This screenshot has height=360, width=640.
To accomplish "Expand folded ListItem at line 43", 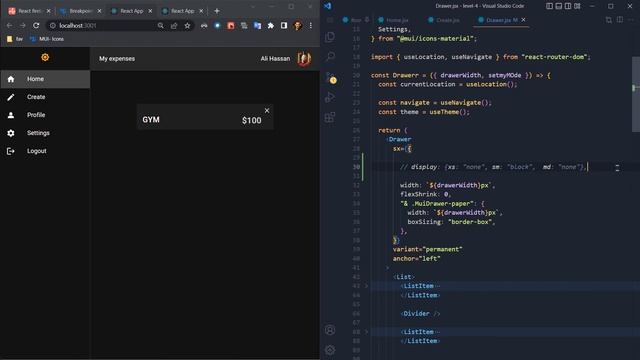I will (366, 286).
